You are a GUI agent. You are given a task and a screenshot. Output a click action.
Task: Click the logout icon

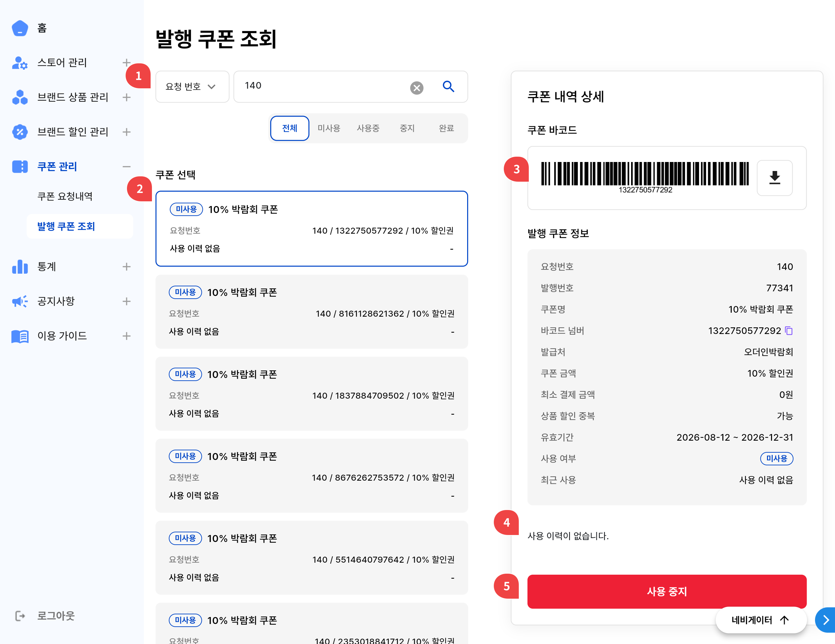pyautogui.click(x=20, y=616)
